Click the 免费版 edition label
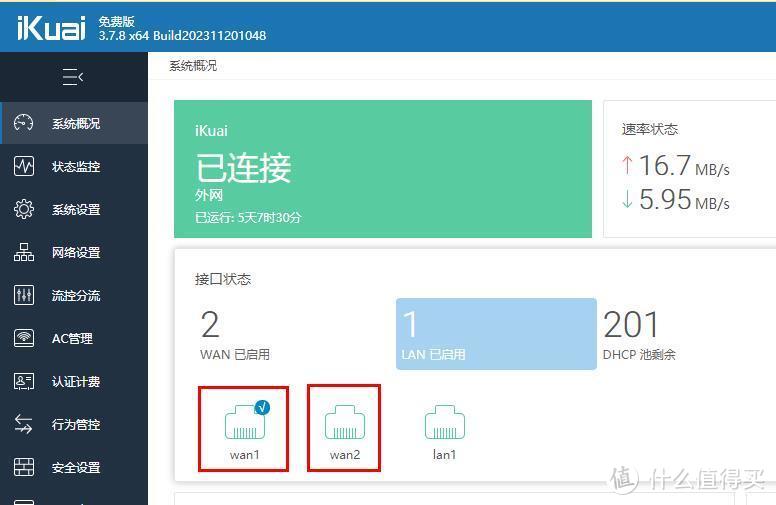Viewport: 776px width, 505px height. pyautogui.click(x=116, y=21)
